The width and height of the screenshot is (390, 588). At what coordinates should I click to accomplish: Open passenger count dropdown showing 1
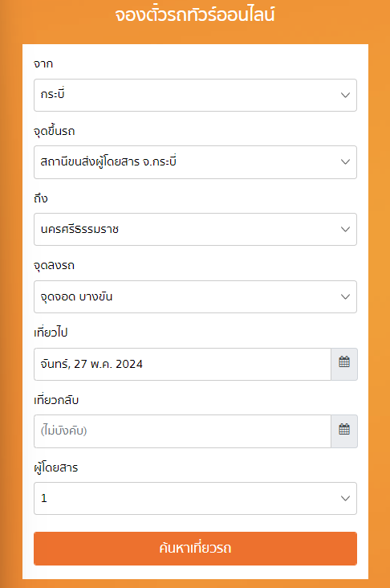click(x=195, y=498)
